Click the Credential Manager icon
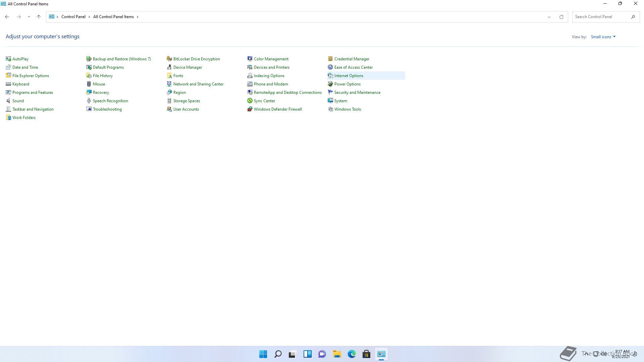Viewport: 644px width, 362px height. tap(330, 59)
